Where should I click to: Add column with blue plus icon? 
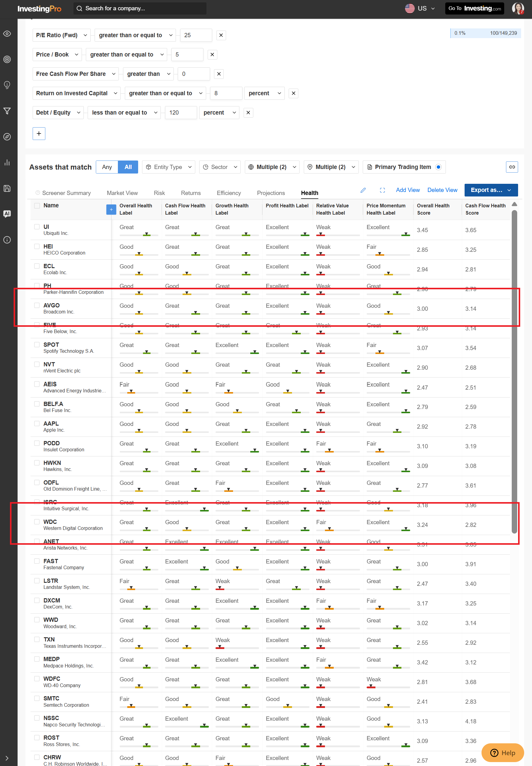[111, 209]
